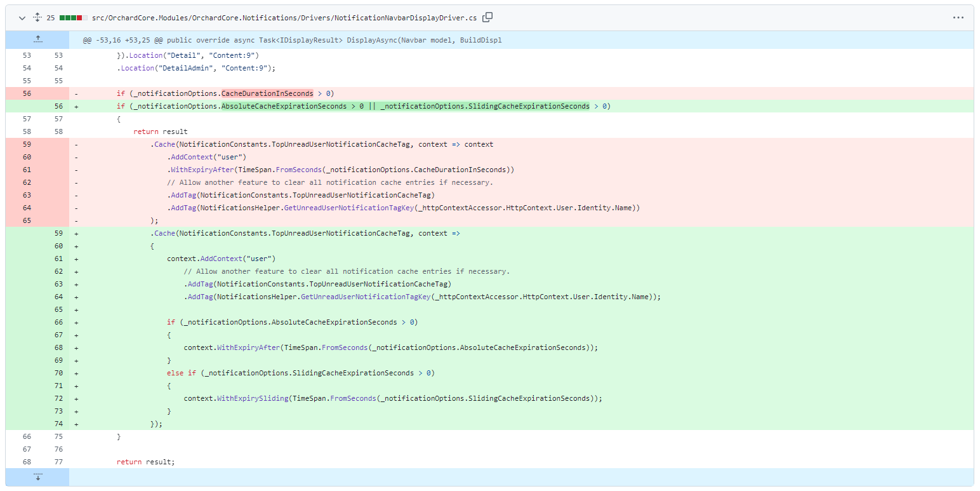
Task: Click removed text CacheDurationInSeconds on deleted line 56
Action: 267,93
